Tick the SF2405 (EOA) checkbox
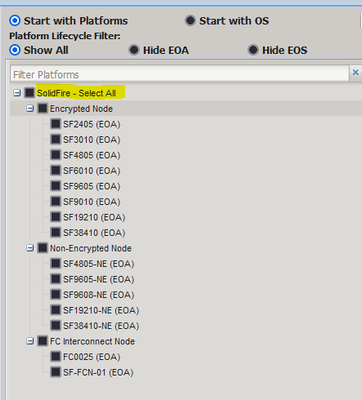362x400 pixels. tap(56, 124)
